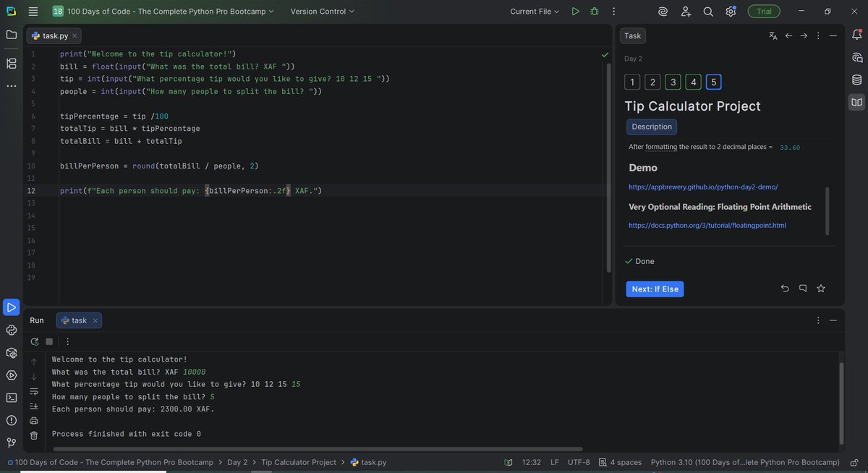The width and height of the screenshot is (868, 473).
Task: Open Search Everywhere magnifier
Action: [708, 12]
